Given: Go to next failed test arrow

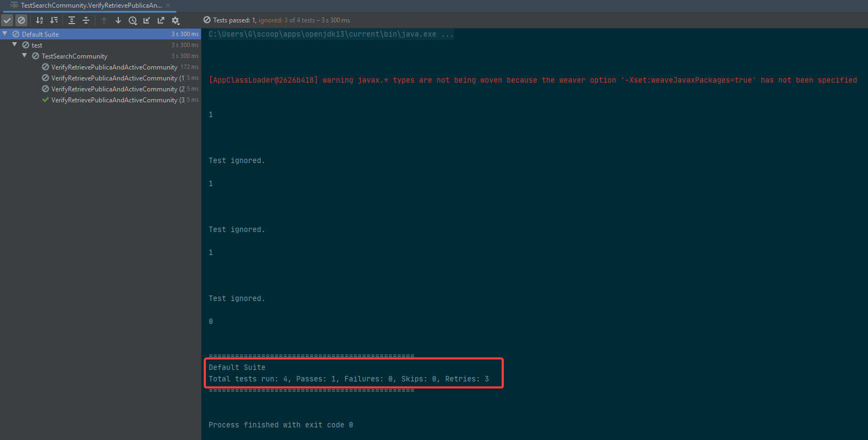Looking at the screenshot, I should click(x=118, y=20).
